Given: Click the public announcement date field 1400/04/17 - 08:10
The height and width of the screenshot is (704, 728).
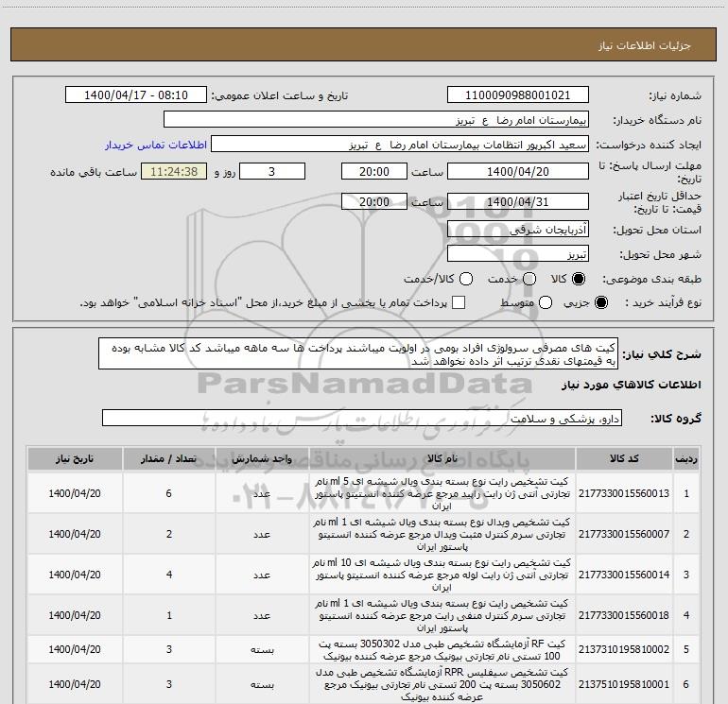Looking at the screenshot, I should coord(136,95).
